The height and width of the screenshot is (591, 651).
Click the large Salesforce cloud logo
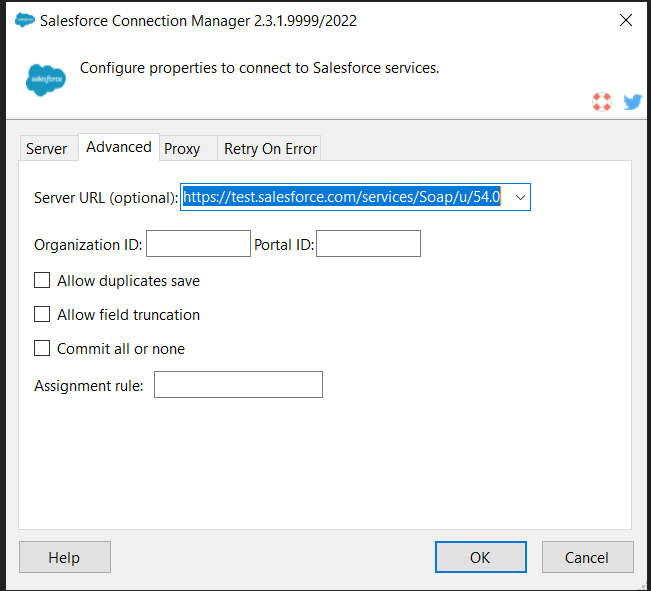tap(46, 80)
